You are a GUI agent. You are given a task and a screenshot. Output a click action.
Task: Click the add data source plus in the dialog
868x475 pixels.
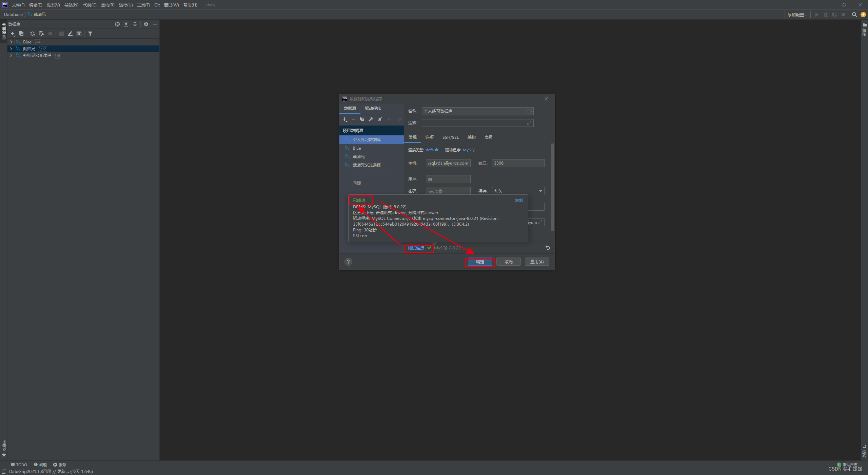[x=345, y=119]
